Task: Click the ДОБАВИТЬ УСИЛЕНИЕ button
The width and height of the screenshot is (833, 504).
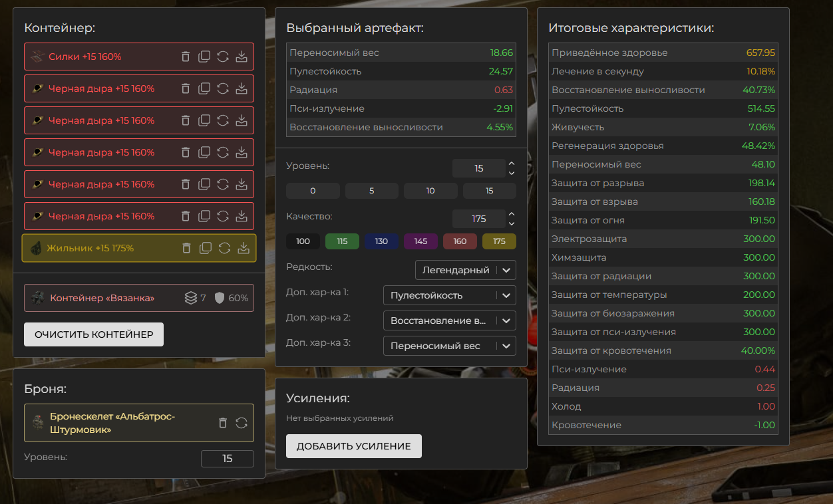Action: [353, 446]
